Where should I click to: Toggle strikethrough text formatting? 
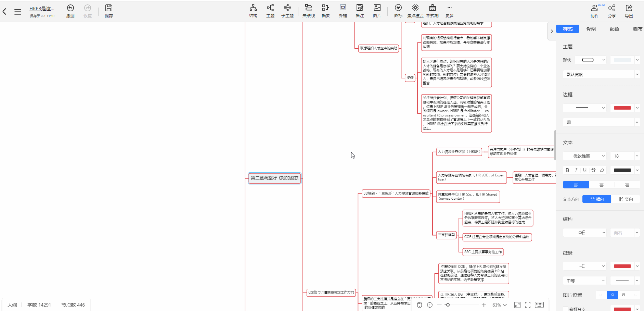(x=593, y=170)
